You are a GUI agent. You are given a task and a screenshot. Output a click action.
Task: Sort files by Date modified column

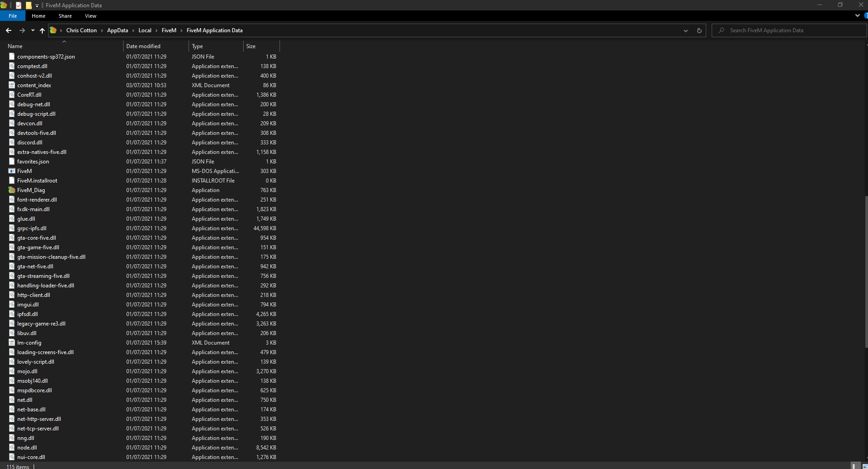click(143, 46)
